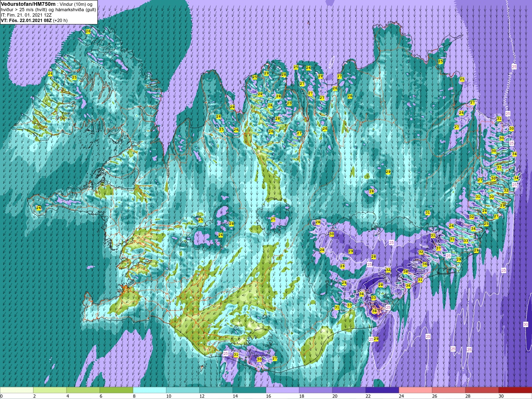Click the initial time 'IT: Fim. 21. 01. 2021 12Z'
The image size is (532, 399).
[x=26, y=15]
